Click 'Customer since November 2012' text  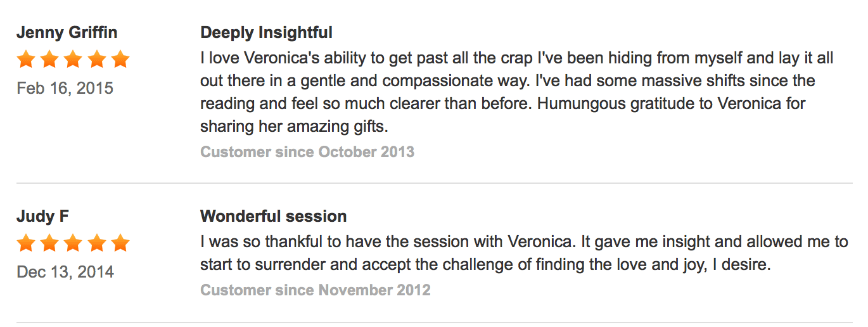point(316,290)
